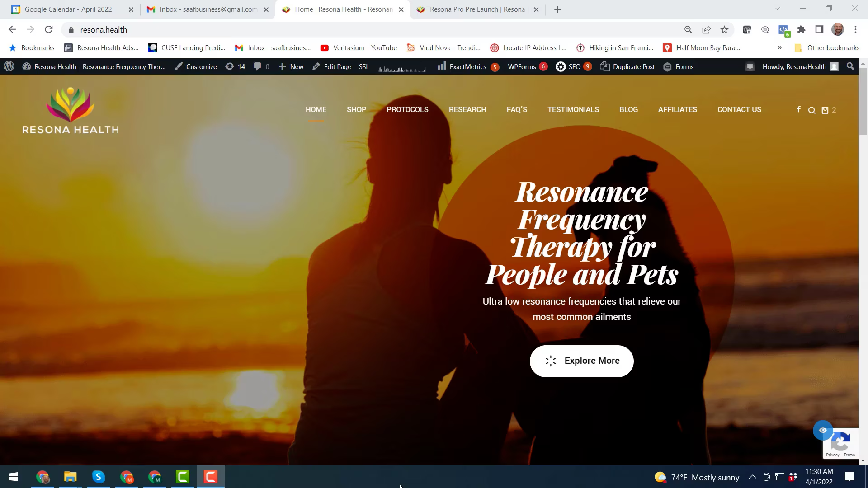Expand the hidden bookmarks chevron
Viewport: 868px width, 488px height.
[779, 47]
